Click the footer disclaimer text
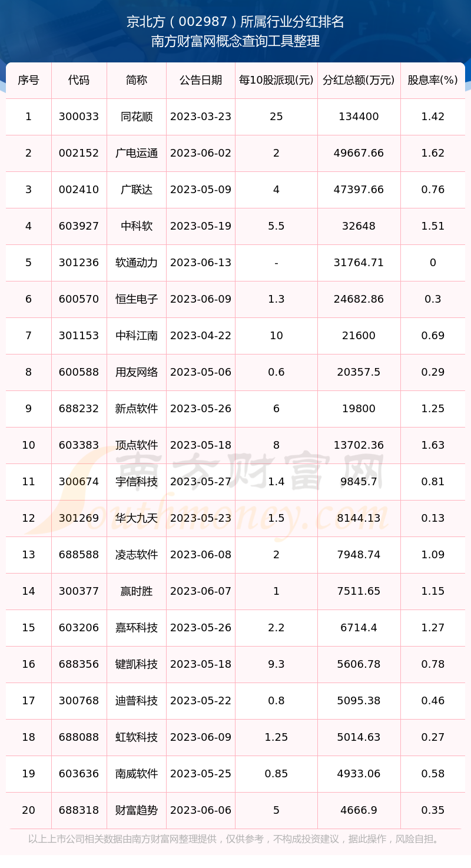This screenshot has width=471, height=868. (235, 839)
